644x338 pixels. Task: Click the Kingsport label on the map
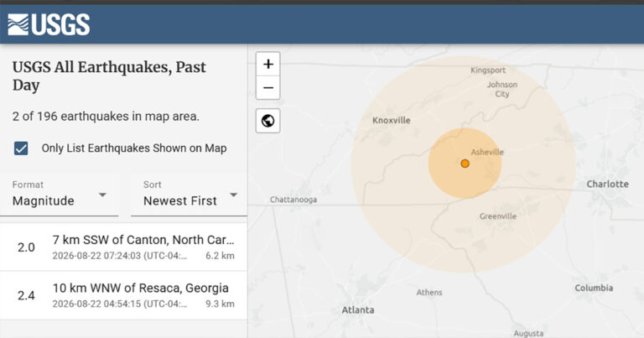pyautogui.click(x=488, y=70)
